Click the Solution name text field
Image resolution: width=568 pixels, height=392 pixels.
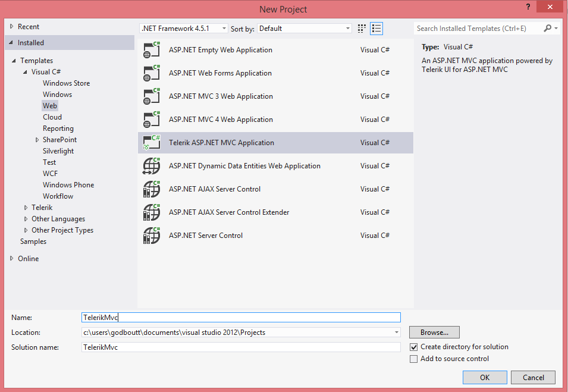241,347
